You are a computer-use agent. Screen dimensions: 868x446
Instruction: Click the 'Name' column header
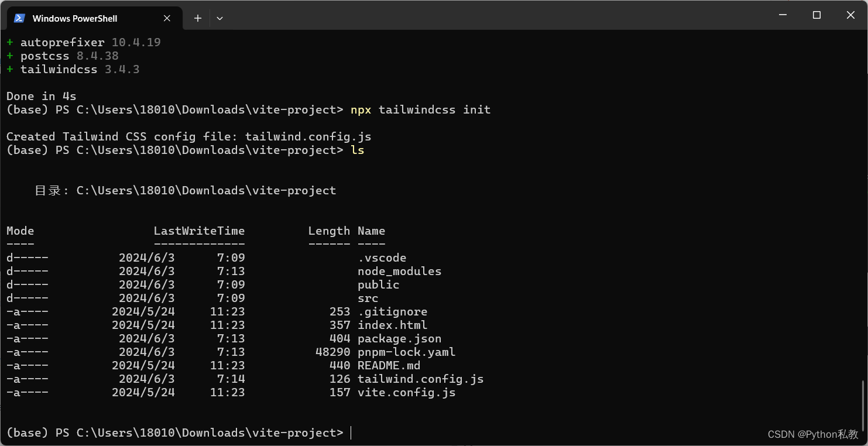tap(371, 231)
